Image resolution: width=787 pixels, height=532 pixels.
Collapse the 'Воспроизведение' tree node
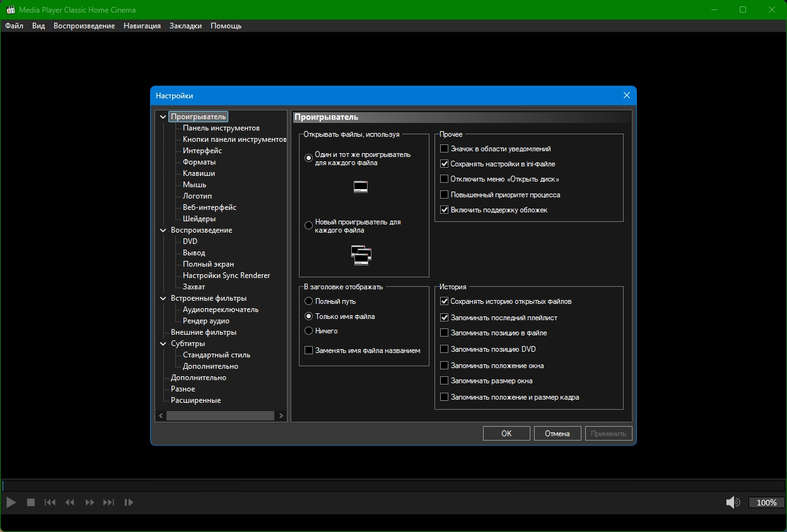[163, 231]
